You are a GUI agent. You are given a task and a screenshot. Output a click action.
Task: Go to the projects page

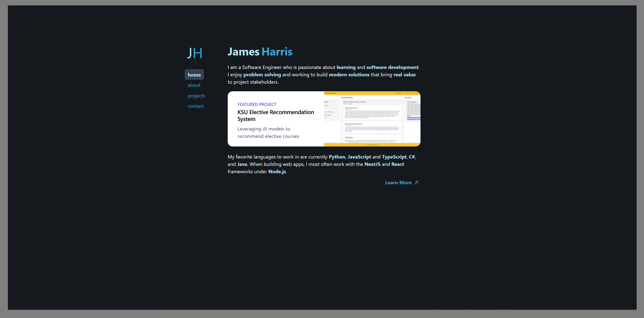point(196,96)
